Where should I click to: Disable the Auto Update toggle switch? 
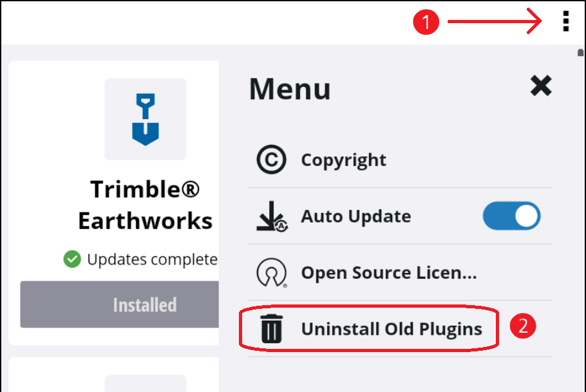512,216
